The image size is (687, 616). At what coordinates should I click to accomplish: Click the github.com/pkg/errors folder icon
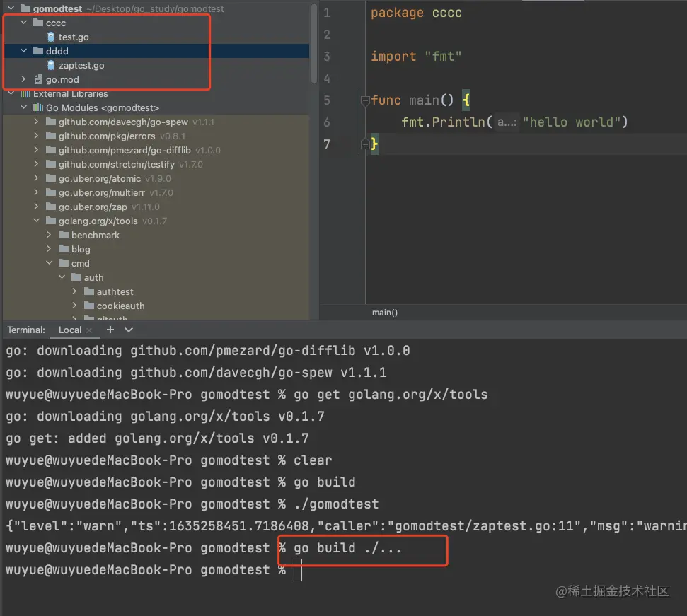51,136
